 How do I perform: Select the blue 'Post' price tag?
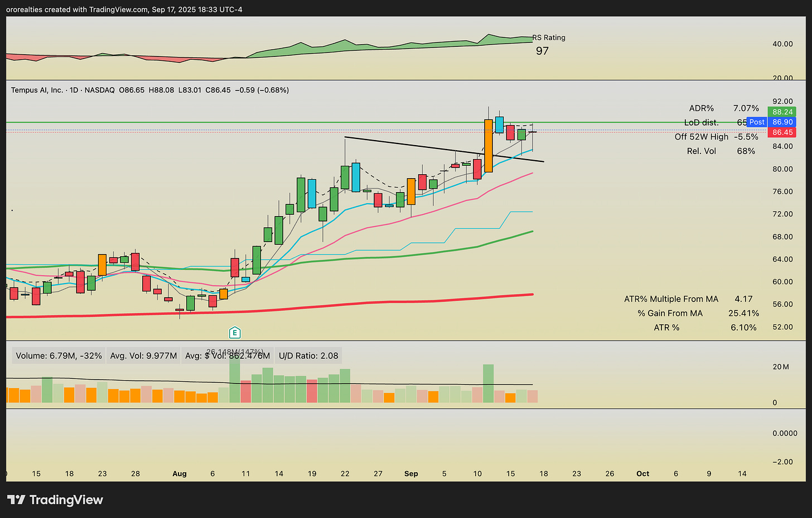[x=757, y=122]
